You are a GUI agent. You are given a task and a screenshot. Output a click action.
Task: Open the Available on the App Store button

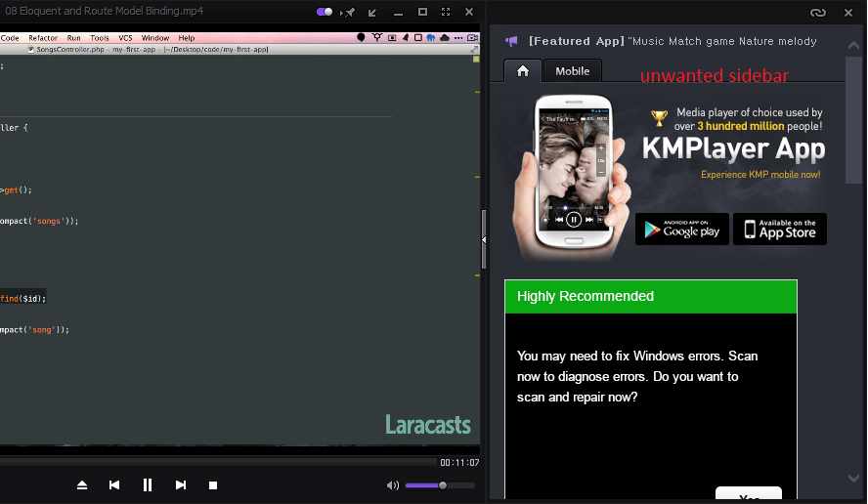tap(780, 229)
